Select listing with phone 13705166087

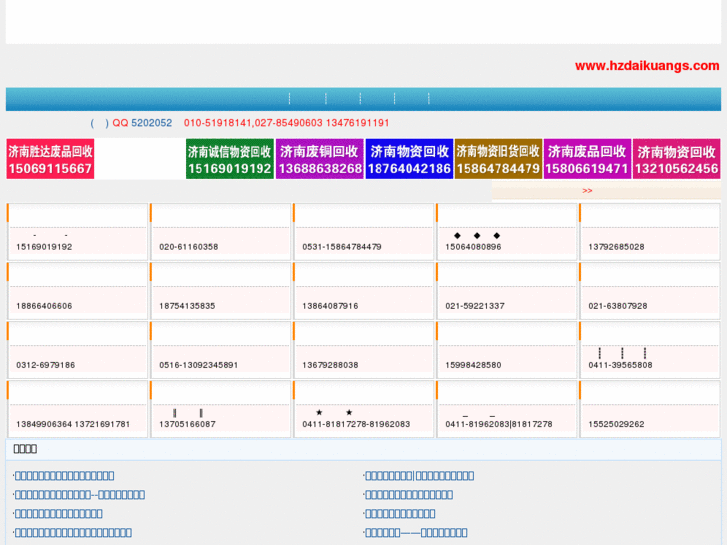pos(221,409)
